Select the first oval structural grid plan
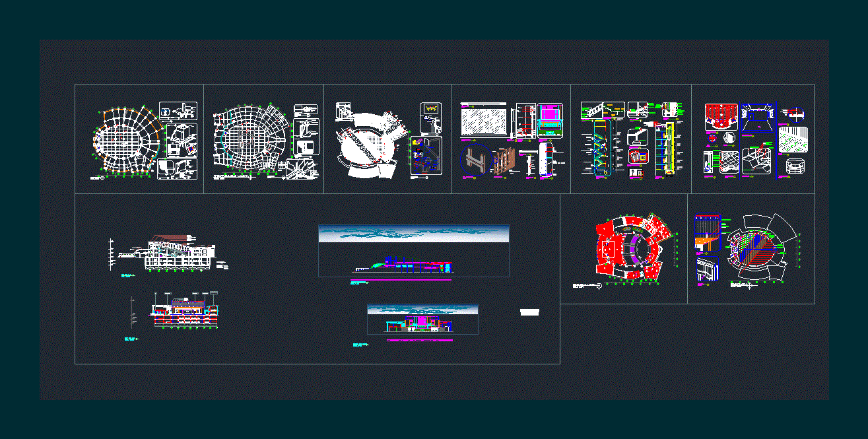Viewport: 868px width, 439px height. click(127, 140)
